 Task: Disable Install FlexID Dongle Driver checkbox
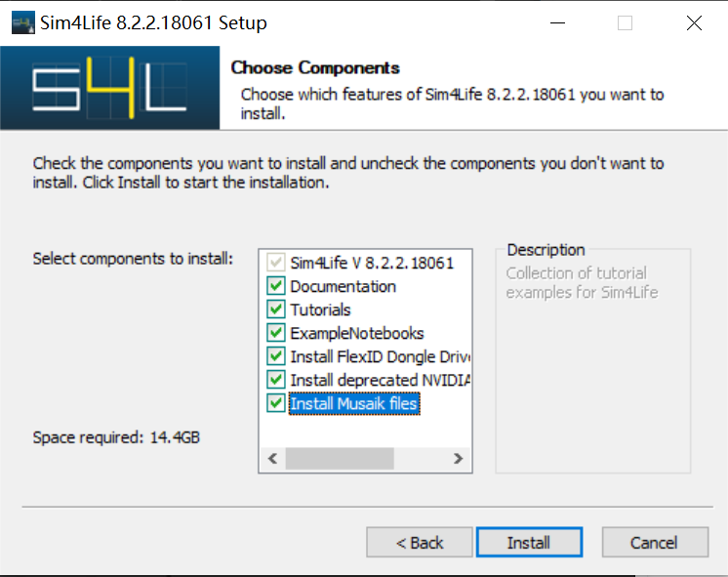pos(275,356)
